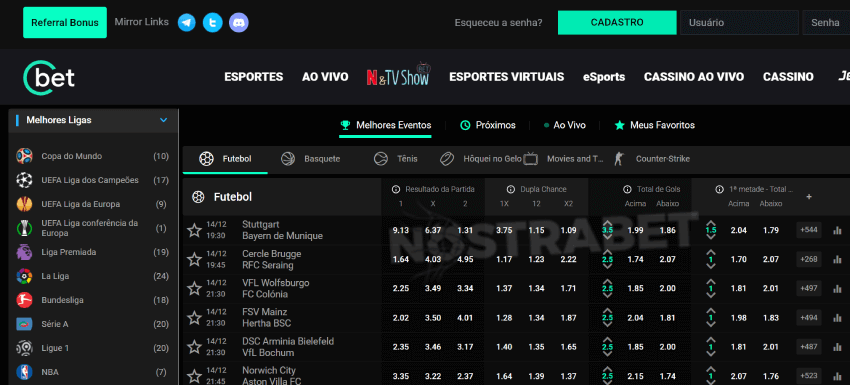Image resolution: width=850 pixels, height=385 pixels.
Task: Expand +268 markets for Cercle Brugge match
Action: 809,259
